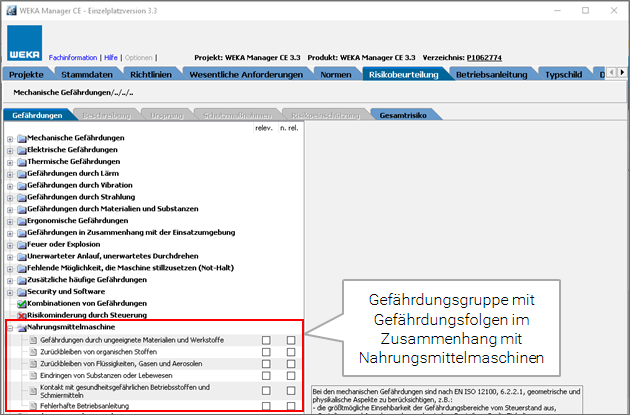Expand the Feuer oder Explosion node
The width and height of the screenshot is (630, 415).
tap(10, 244)
